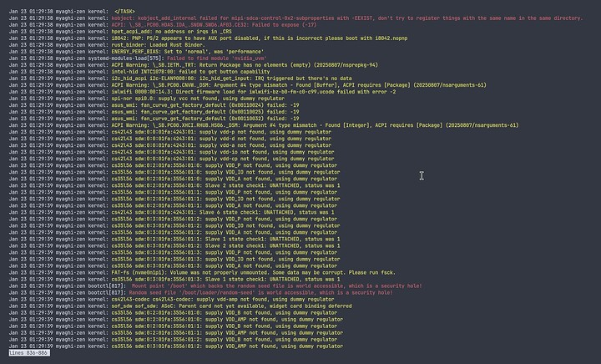Click the bootctl 'Random seed file' security warning
The width and height of the screenshot is (601, 364).
(201, 293)
